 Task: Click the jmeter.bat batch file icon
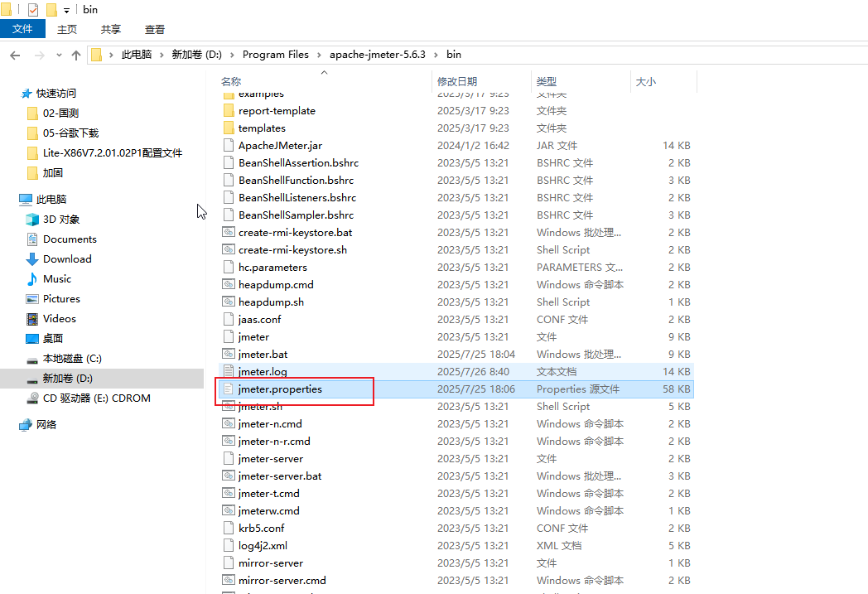229,354
